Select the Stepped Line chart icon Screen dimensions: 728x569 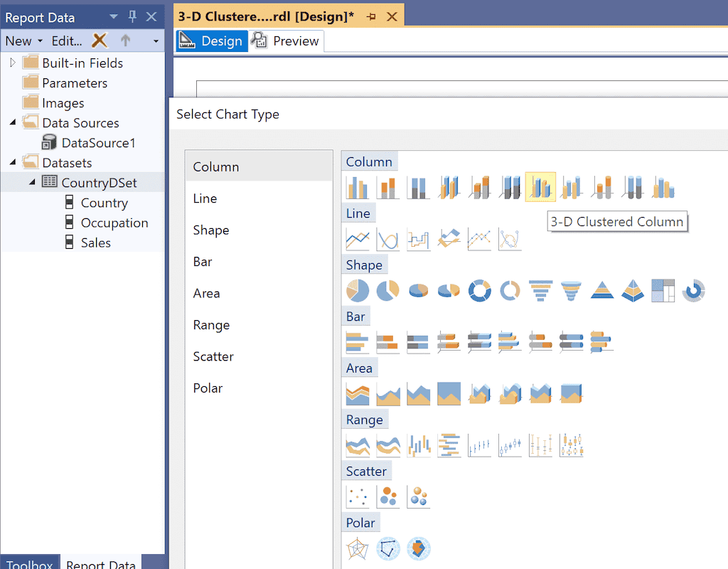418,239
